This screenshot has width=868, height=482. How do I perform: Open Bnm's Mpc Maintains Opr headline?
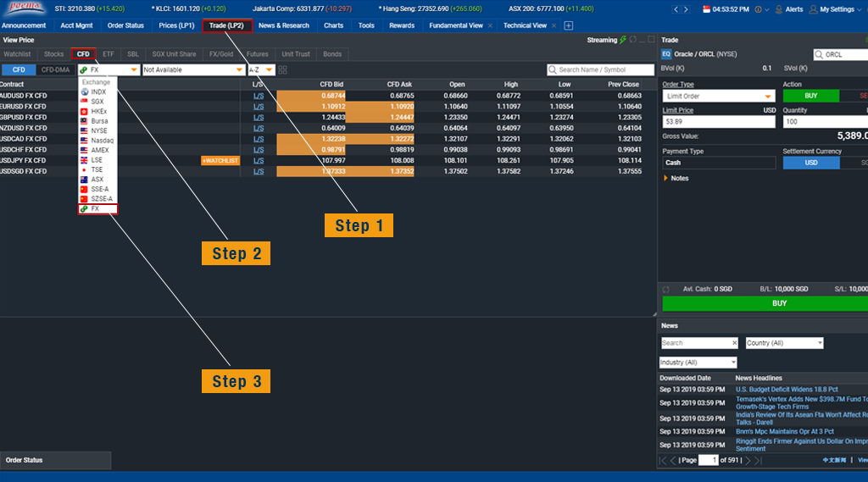pos(784,432)
